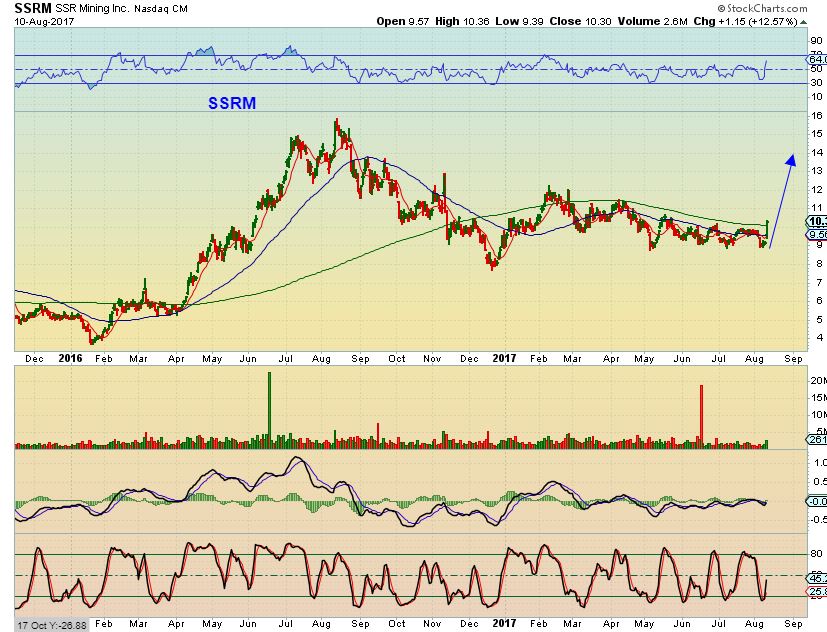Viewport: 827px width, 632px height.
Task: Click the 2017 year label on the bottom date axis
Action: coord(504,623)
